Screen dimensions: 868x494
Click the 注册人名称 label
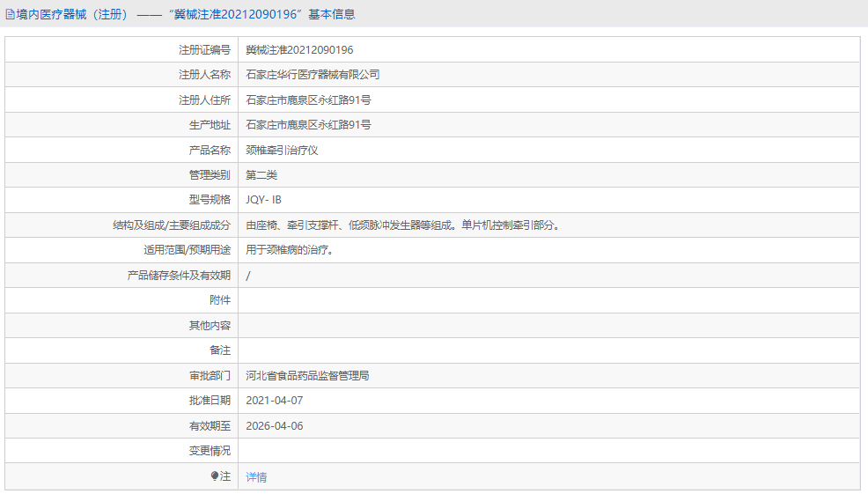(204, 75)
